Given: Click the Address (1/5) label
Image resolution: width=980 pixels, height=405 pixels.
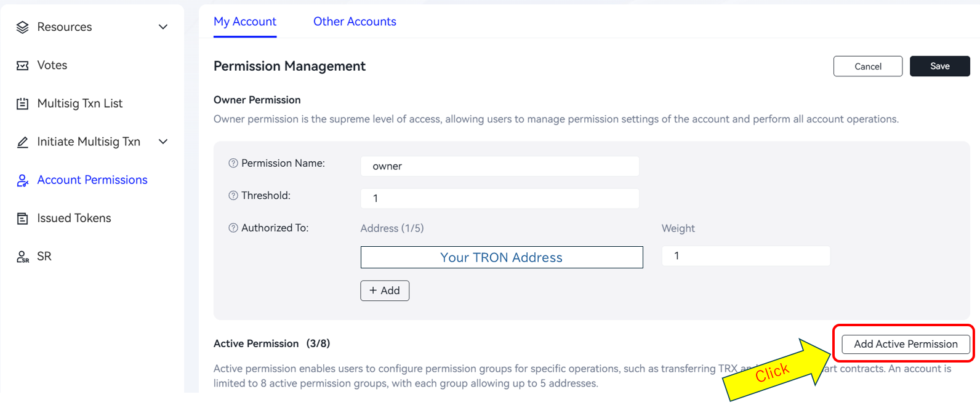Looking at the screenshot, I should coord(392,228).
